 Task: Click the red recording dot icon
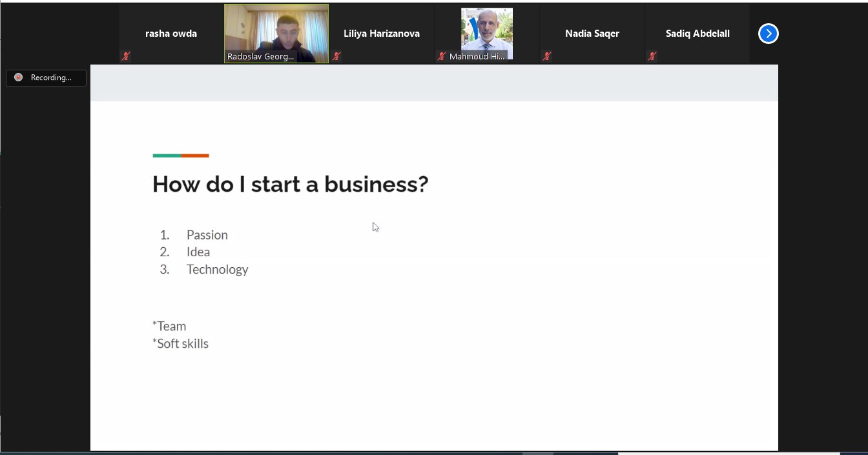point(18,77)
